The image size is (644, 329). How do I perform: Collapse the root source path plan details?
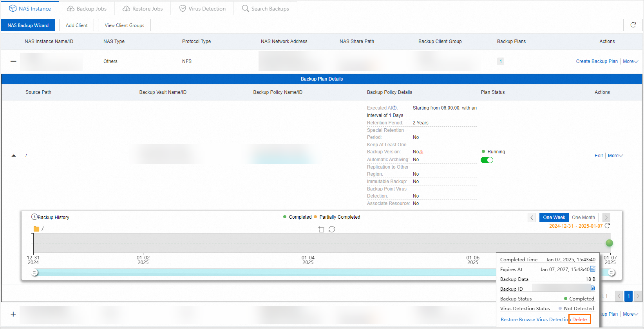tap(14, 156)
